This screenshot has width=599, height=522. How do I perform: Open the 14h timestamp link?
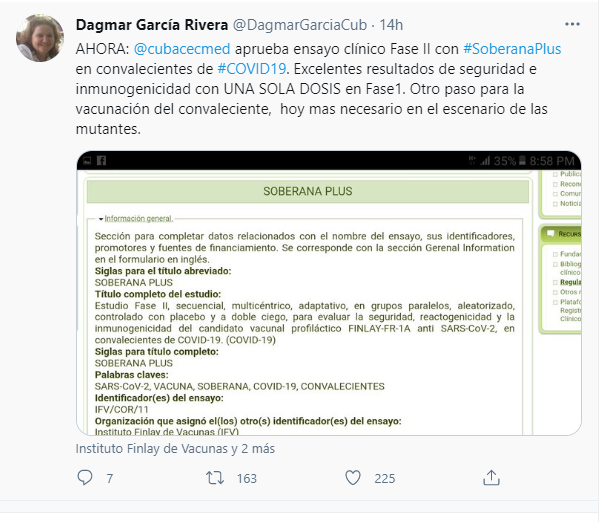tap(391, 25)
